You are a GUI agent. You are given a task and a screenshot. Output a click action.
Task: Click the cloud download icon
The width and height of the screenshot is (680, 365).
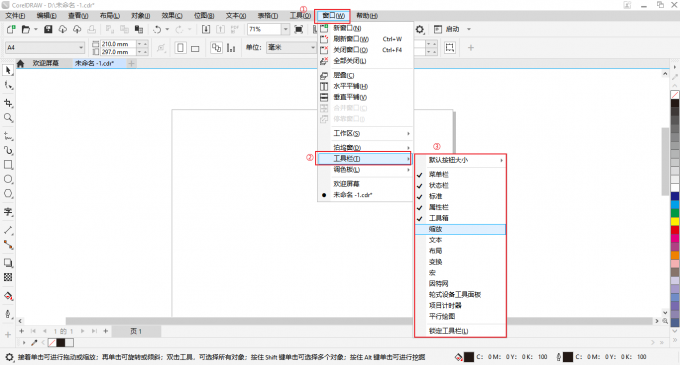(x=62, y=29)
